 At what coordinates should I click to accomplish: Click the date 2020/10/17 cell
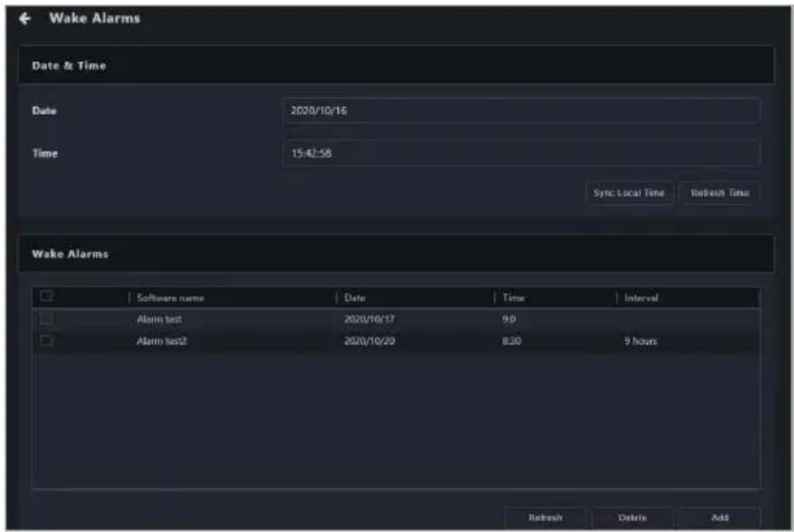point(369,319)
